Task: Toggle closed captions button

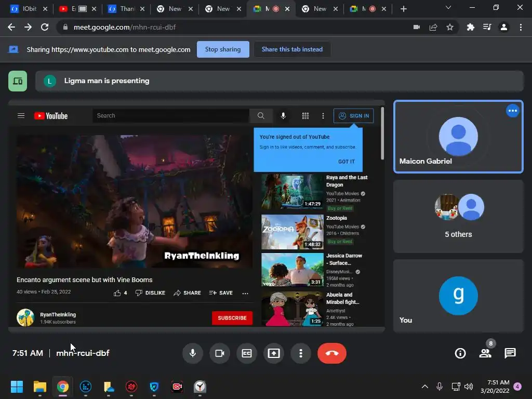Action: pyautogui.click(x=247, y=353)
